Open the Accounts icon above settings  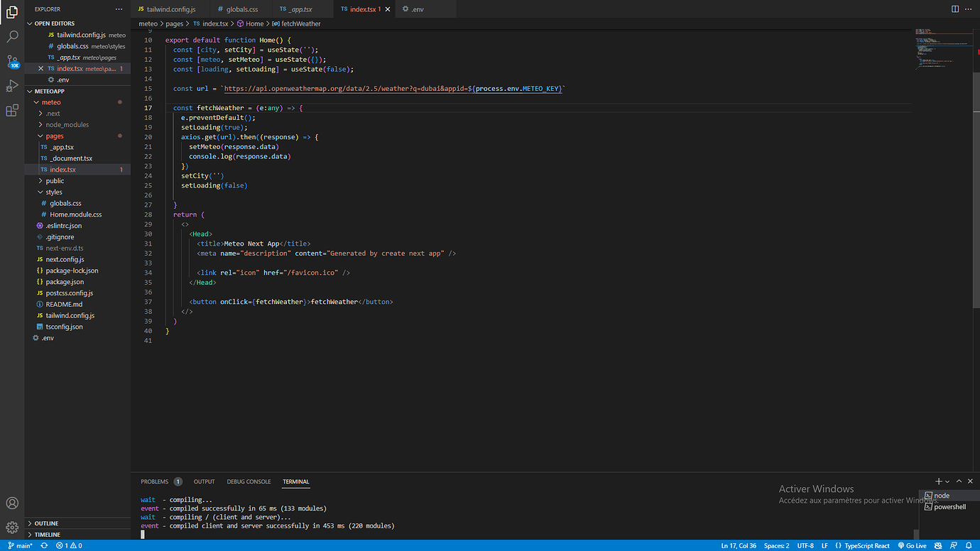[13, 503]
